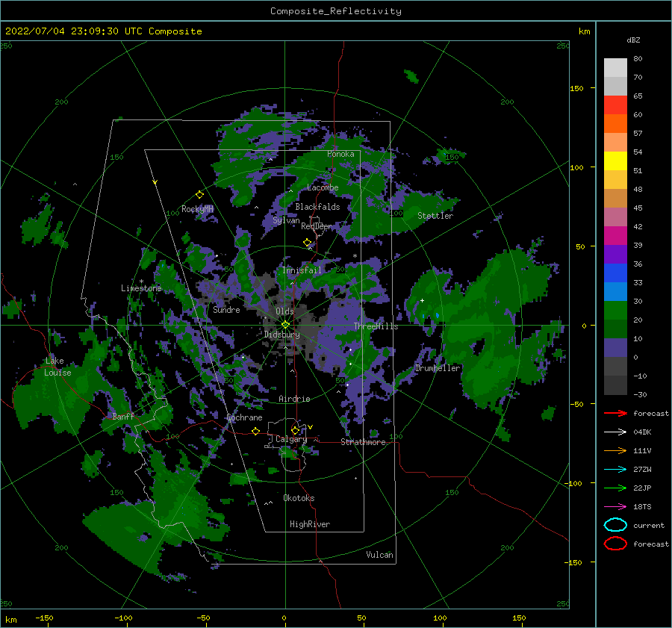Click the RedDeer city label
Viewport: 672px width, 628px height.
[317, 226]
